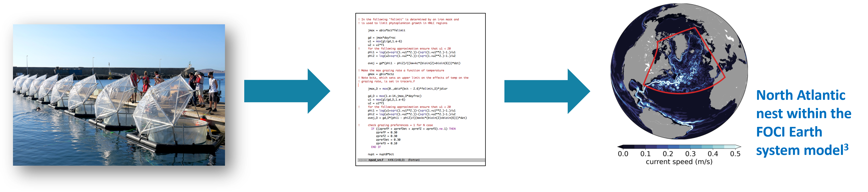Click the '0.4' color bar tick label
This screenshot has height=192, width=868.
713,154
